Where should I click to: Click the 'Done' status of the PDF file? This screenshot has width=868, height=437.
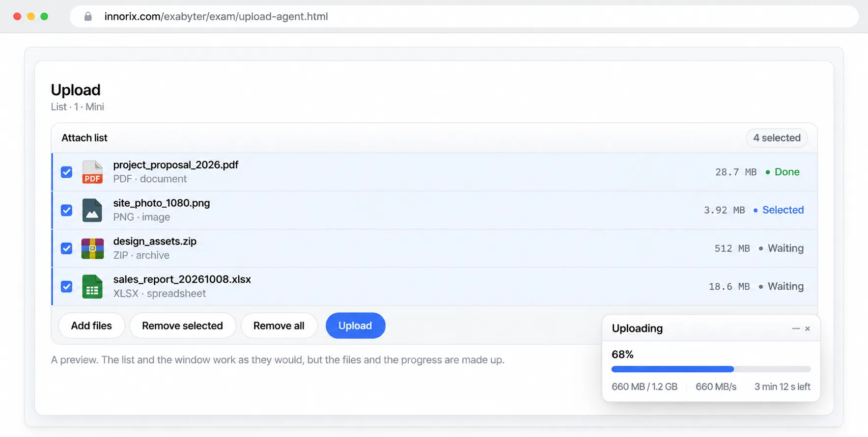click(x=783, y=172)
